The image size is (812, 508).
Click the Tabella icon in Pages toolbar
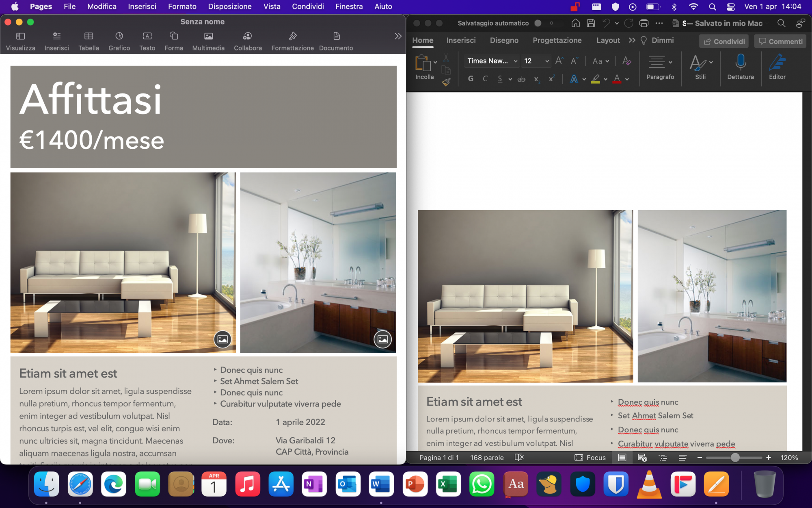[x=89, y=37]
